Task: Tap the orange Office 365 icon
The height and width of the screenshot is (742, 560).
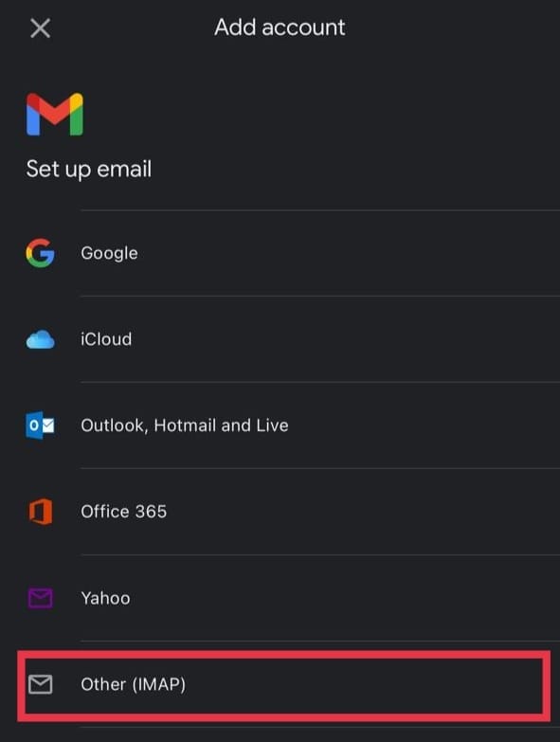Action: coord(41,512)
